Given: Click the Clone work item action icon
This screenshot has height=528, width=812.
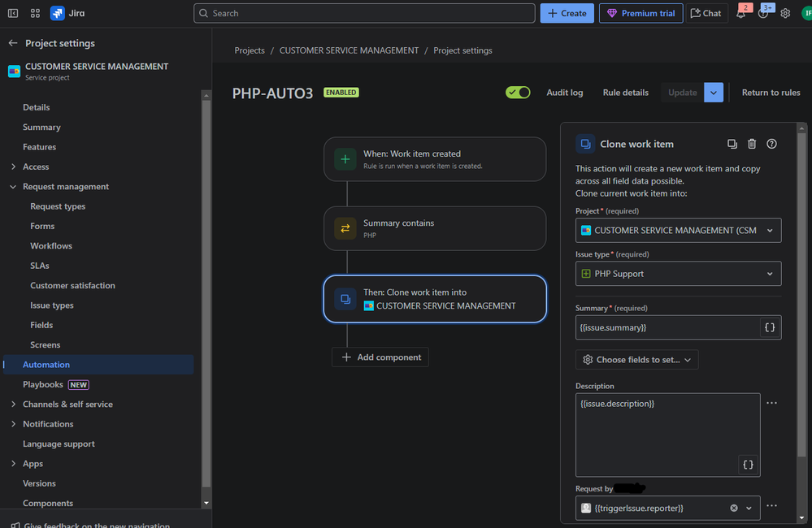Looking at the screenshot, I should click(345, 299).
